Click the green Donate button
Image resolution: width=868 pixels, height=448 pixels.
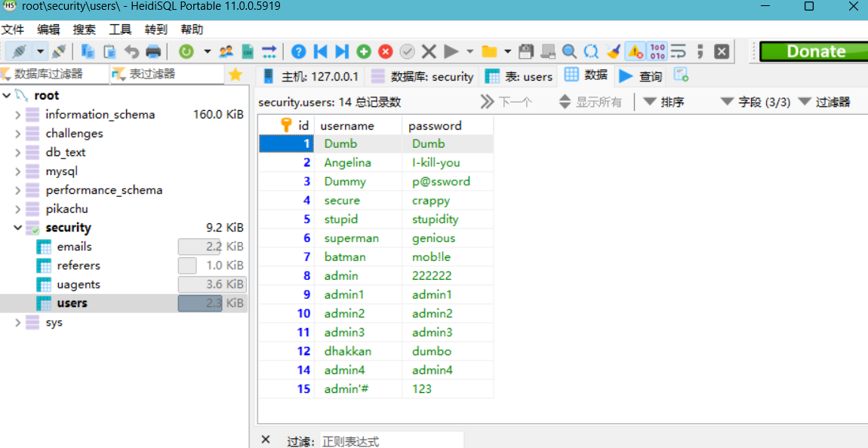pyautogui.click(x=814, y=51)
